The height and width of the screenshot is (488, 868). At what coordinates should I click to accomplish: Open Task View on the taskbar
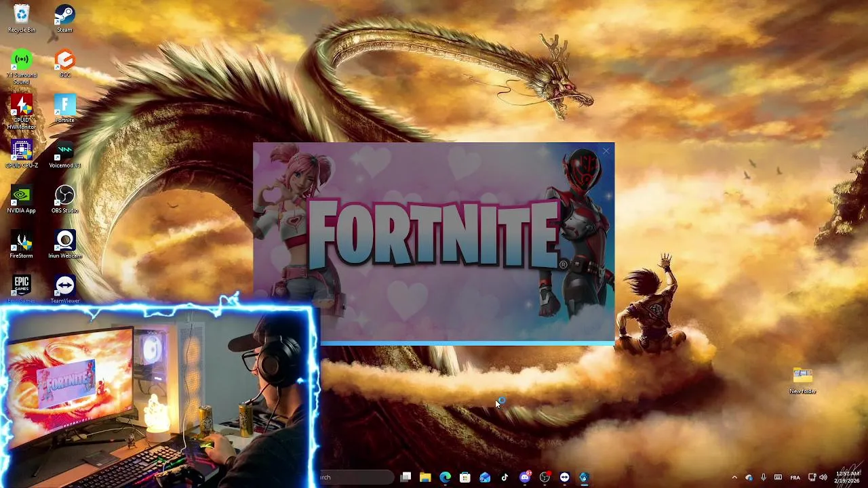pyautogui.click(x=406, y=477)
